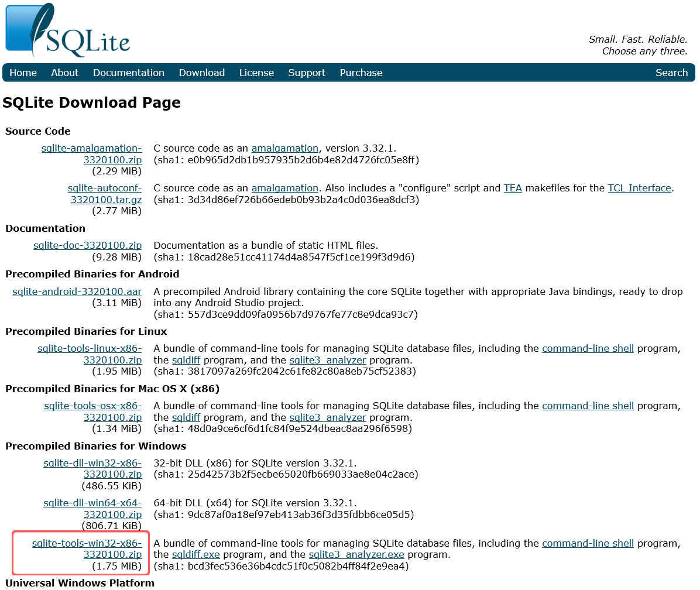Click the '(2.77 MiB)' file size
This screenshot has width=700, height=590.
point(117,211)
